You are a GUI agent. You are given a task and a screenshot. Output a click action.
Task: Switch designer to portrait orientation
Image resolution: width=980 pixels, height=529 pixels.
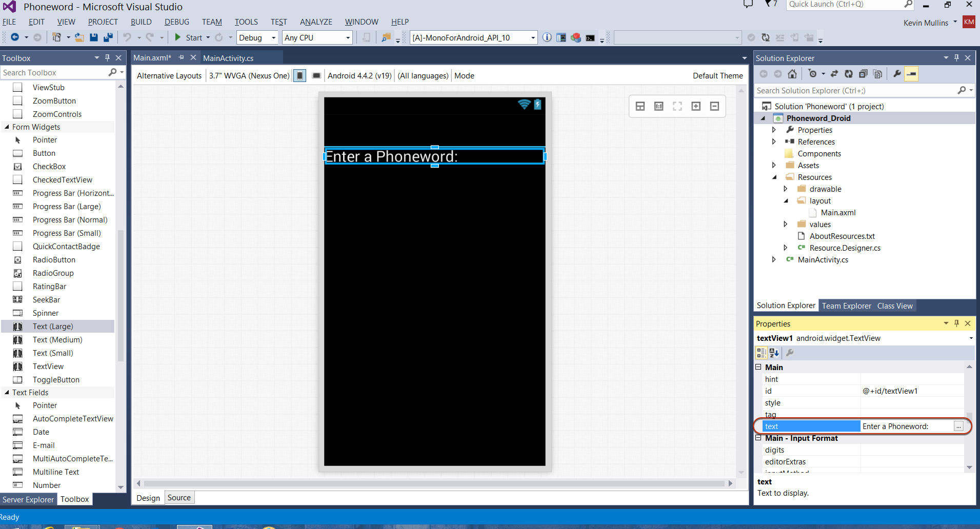pyautogui.click(x=300, y=76)
